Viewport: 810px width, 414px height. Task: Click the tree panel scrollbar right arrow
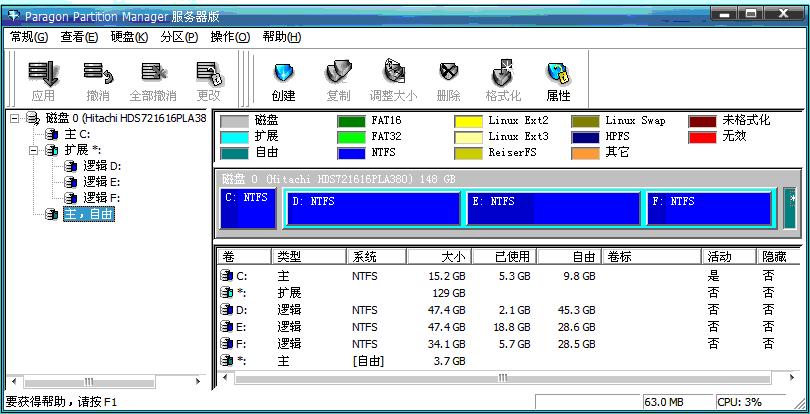[198, 381]
